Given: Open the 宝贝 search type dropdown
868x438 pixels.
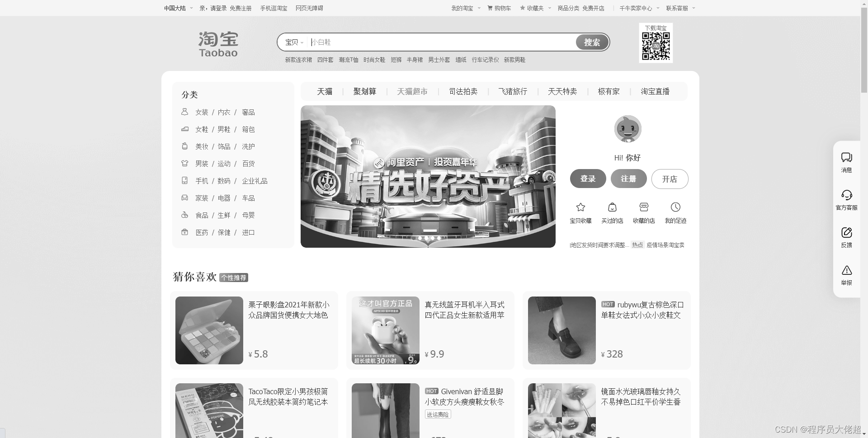Looking at the screenshot, I should point(294,42).
